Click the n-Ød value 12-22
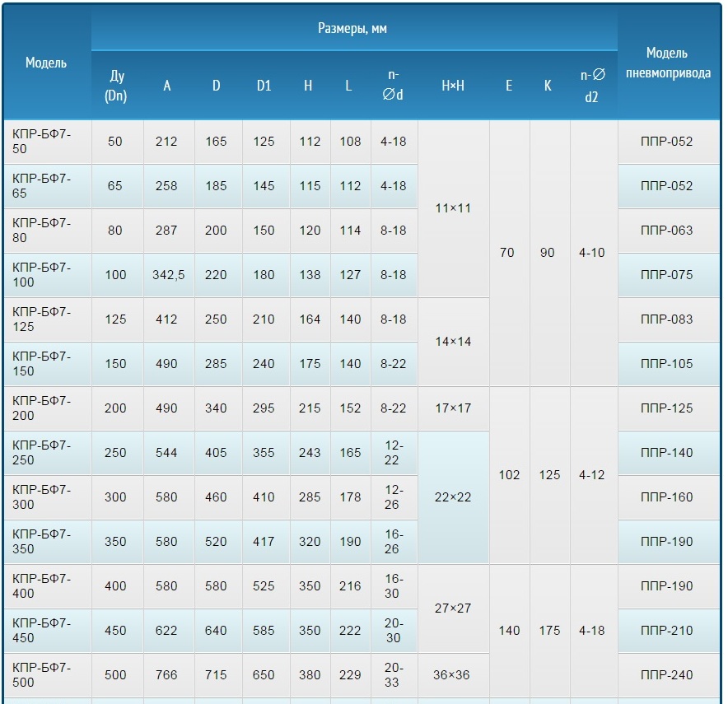The width and height of the screenshot is (728, 704). [x=394, y=453]
